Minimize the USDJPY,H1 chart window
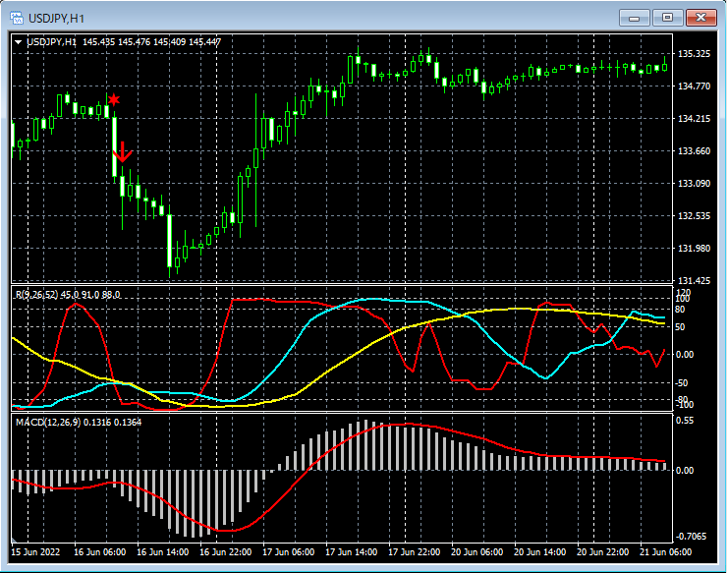 pos(634,17)
